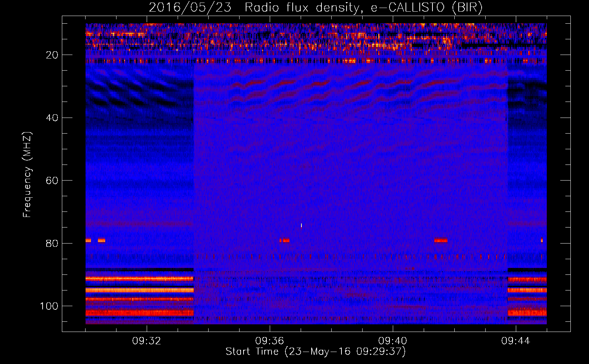Click the red burst near 80 MHz after 09:41
This screenshot has width=589, height=364.
coord(441,240)
